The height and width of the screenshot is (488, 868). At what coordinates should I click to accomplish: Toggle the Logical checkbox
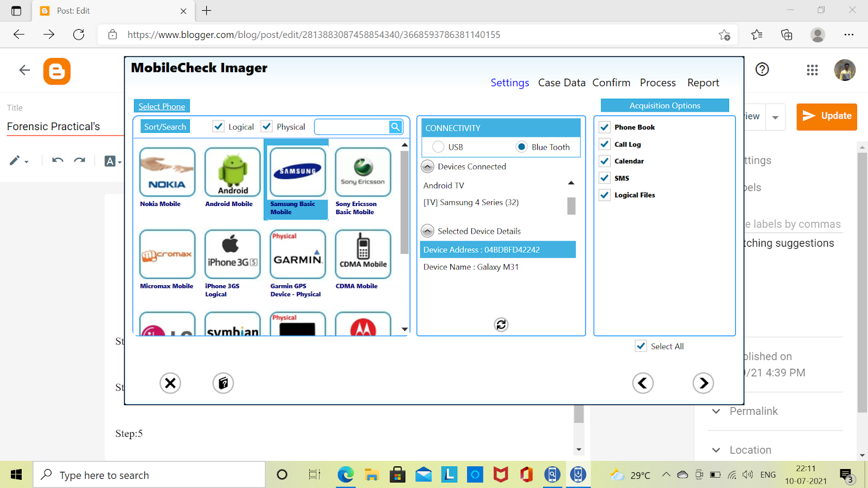[218, 126]
